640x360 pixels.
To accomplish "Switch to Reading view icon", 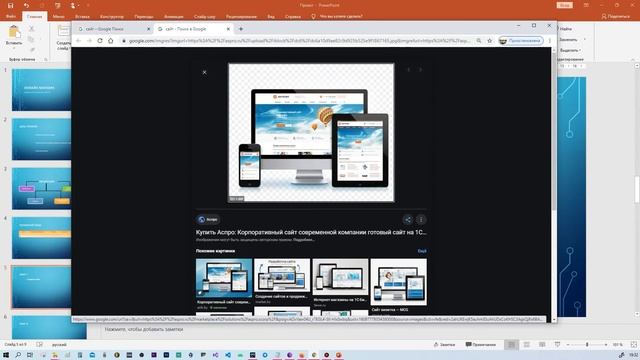I will pos(542,345).
